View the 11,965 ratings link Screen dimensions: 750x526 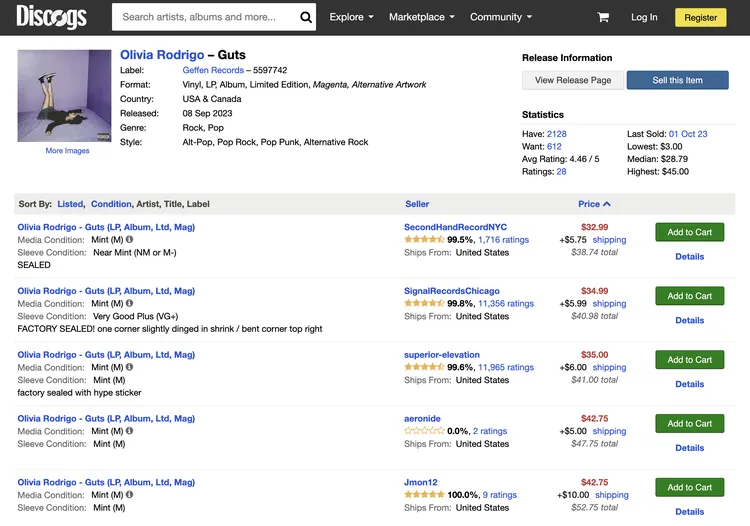(506, 367)
